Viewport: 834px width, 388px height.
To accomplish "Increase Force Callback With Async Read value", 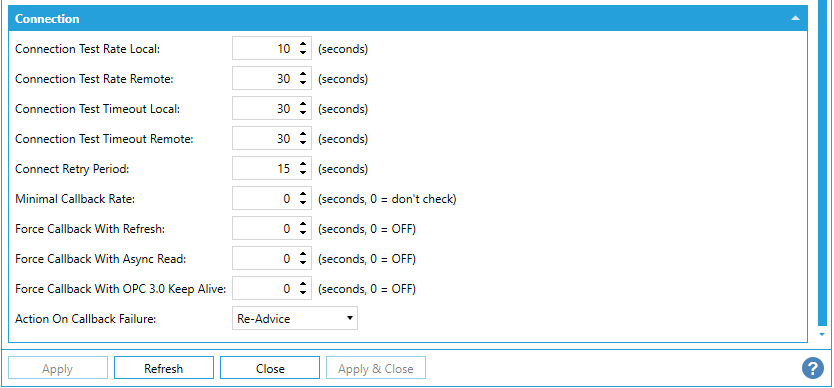I will [303, 255].
